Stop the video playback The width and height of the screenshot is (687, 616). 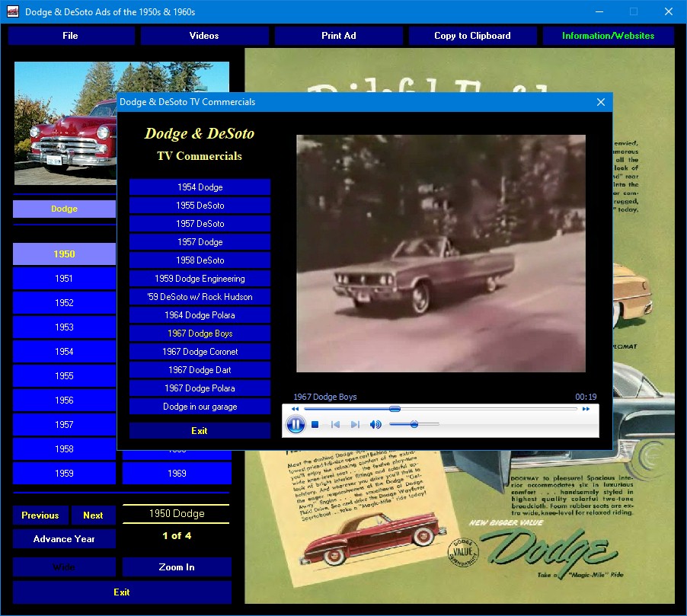[x=315, y=425]
